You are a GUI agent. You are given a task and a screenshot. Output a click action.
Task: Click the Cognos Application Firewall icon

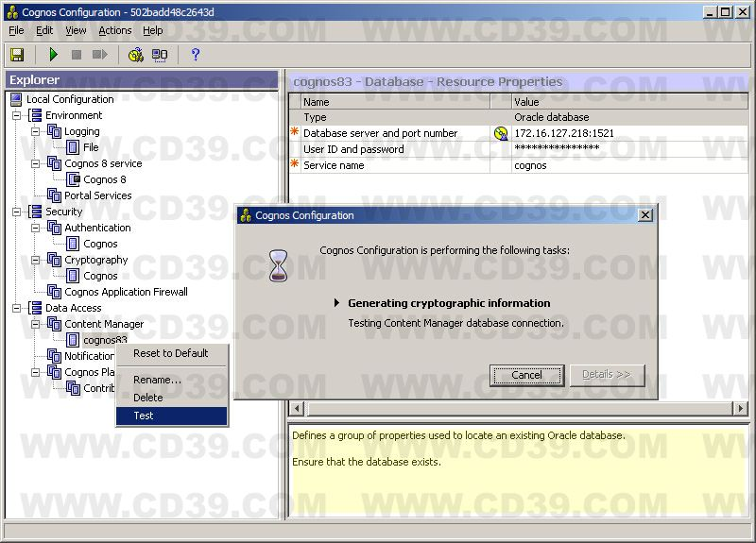point(54,292)
